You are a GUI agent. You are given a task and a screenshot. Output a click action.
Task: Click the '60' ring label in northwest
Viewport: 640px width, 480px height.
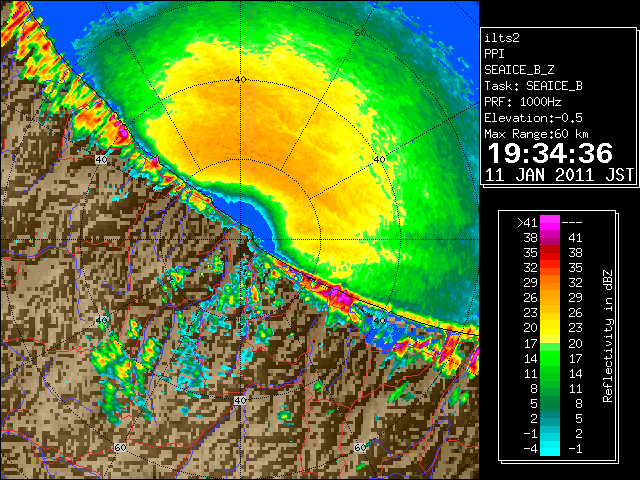click(120, 33)
